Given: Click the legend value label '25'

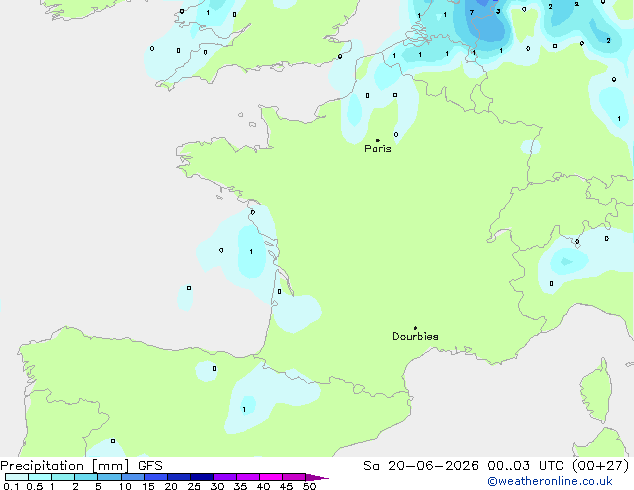Looking at the screenshot, I should [x=194, y=486].
